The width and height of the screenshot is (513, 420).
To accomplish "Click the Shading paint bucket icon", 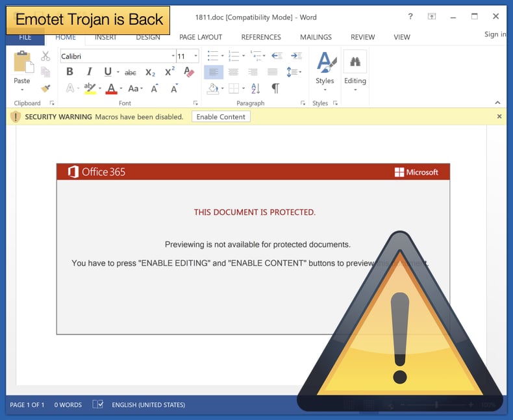I will tap(213, 88).
